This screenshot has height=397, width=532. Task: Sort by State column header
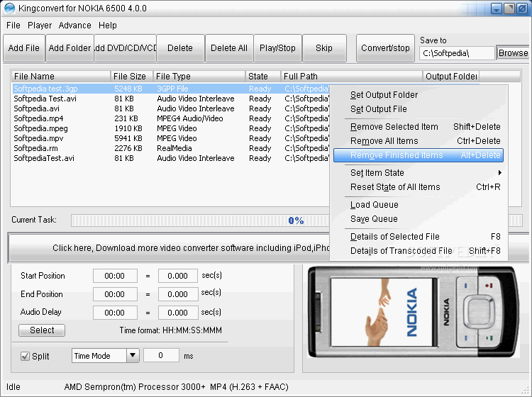pos(263,77)
